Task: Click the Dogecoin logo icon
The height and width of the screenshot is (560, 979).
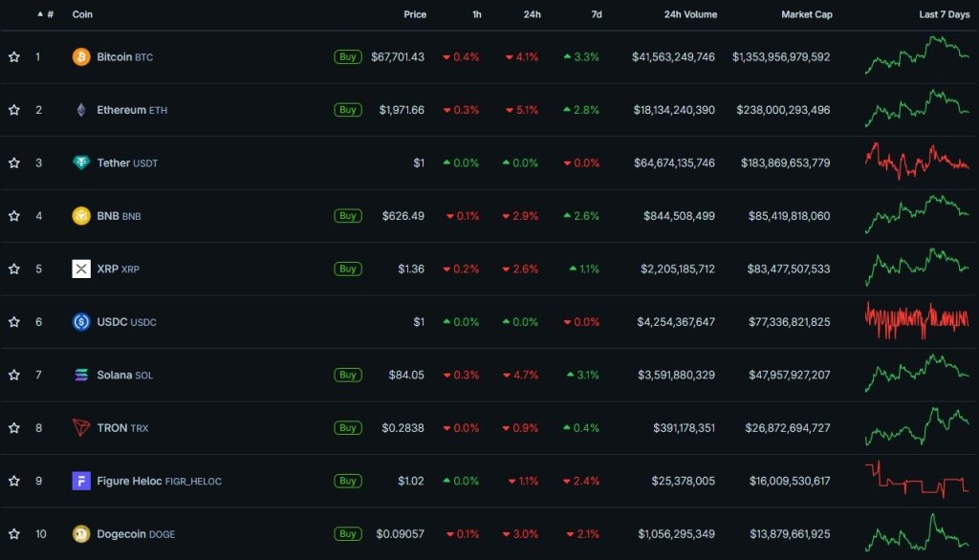Action: pos(81,533)
